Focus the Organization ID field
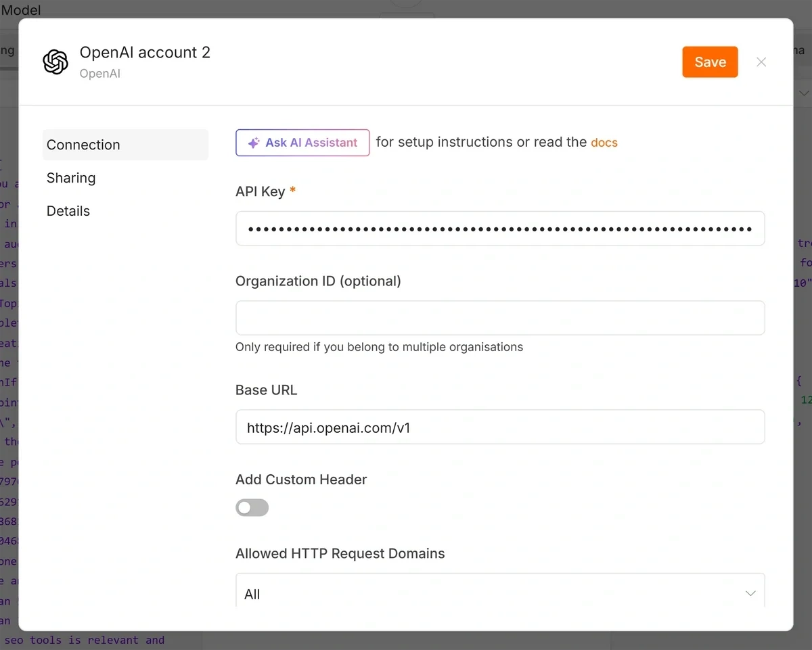The height and width of the screenshot is (650, 812). pyautogui.click(x=500, y=318)
